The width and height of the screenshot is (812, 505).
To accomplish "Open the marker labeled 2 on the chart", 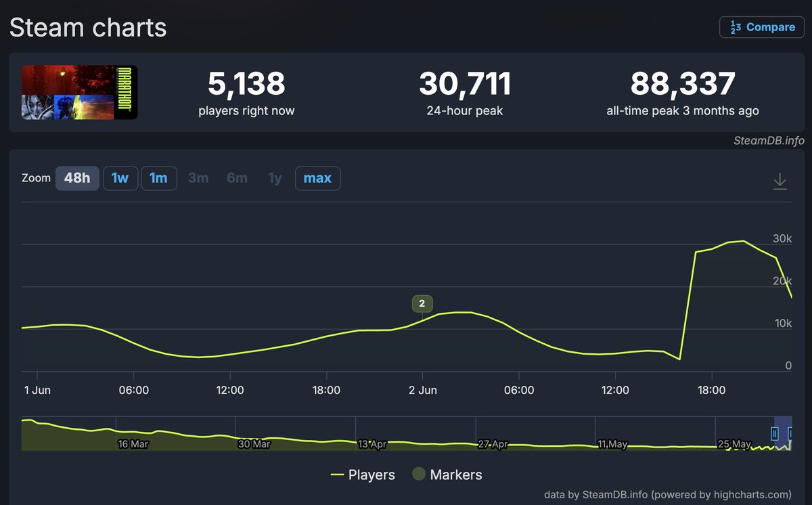I will click(x=422, y=304).
